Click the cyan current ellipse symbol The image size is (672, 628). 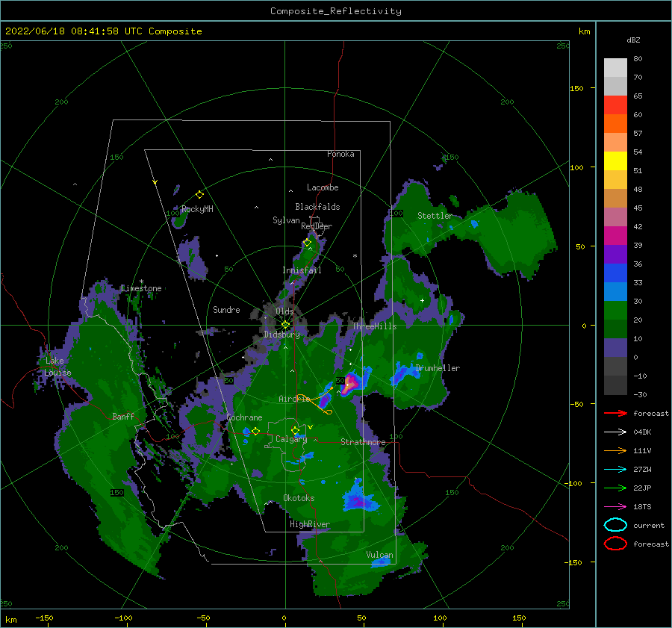point(615,525)
